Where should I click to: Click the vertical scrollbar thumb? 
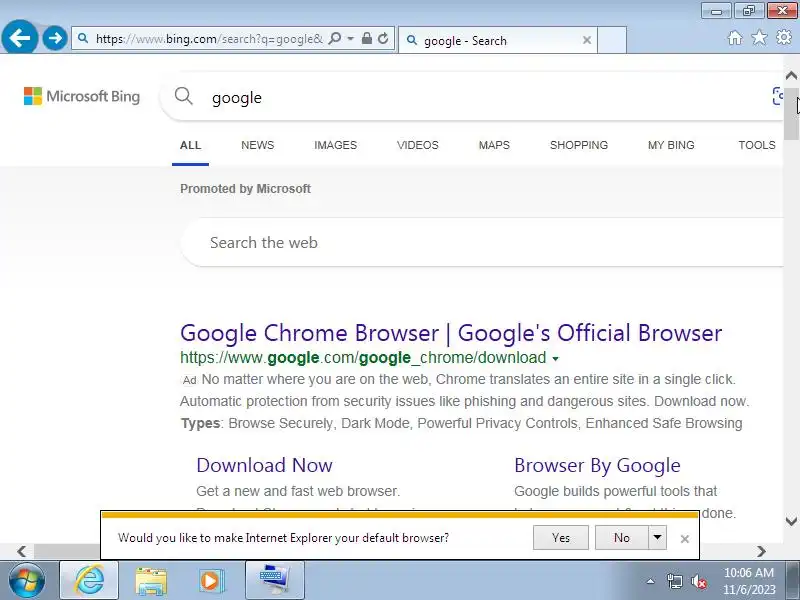point(791,114)
